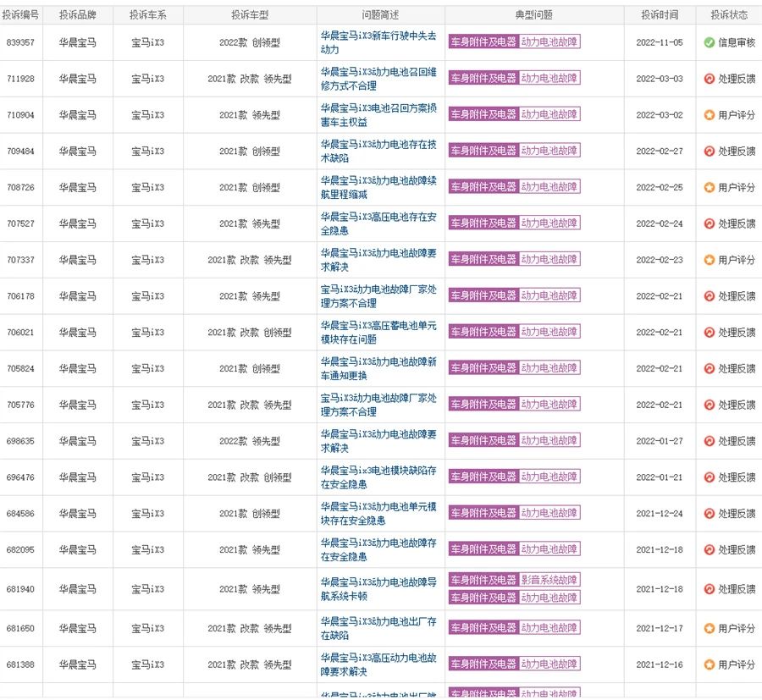This screenshot has height=700, width=762.
Task: Click the orange rating star icon in row 708726
Action: (x=709, y=188)
